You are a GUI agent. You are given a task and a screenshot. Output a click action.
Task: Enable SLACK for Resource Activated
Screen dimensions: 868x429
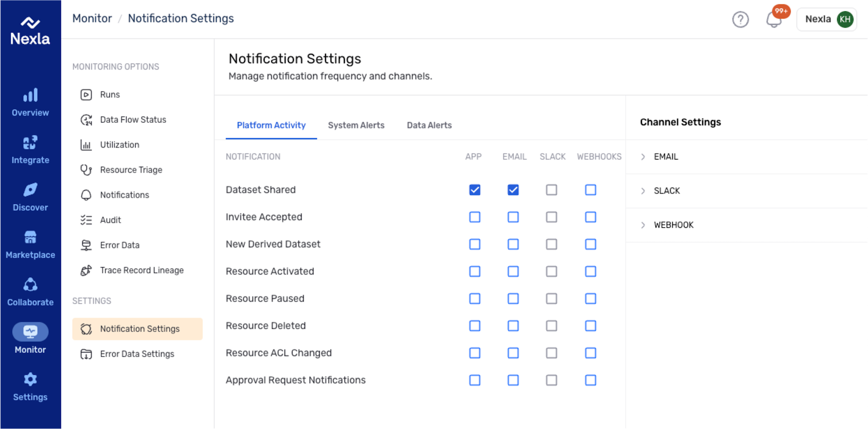click(x=552, y=271)
